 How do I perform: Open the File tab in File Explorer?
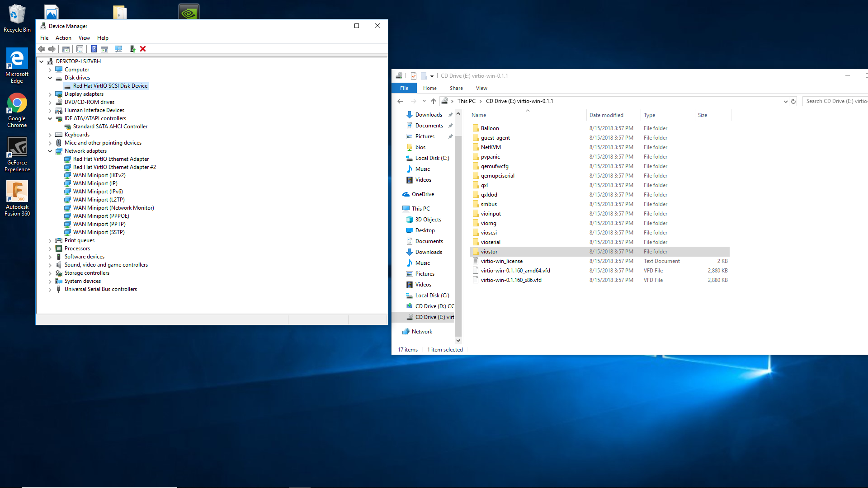tap(404, 88)
